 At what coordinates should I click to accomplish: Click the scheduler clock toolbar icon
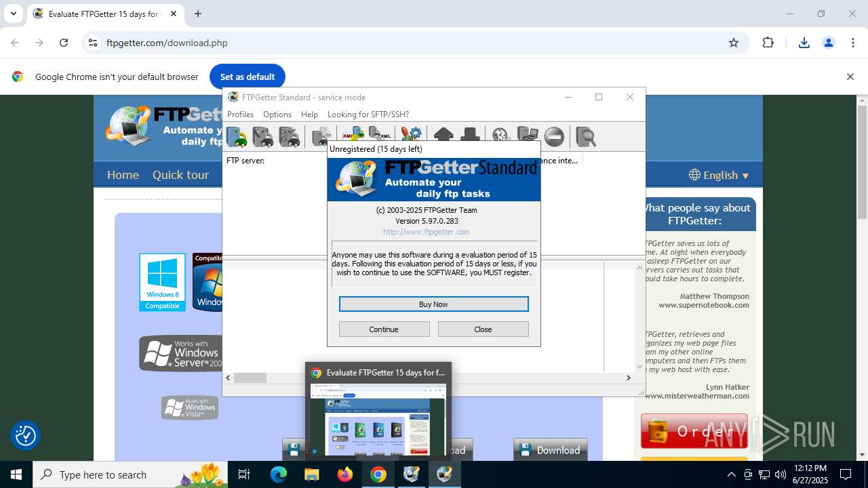coord(500,137)
